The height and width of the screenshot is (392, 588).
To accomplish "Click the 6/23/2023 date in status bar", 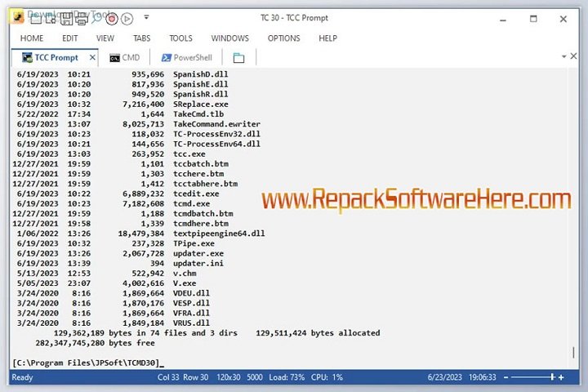I will coord(445,377).
